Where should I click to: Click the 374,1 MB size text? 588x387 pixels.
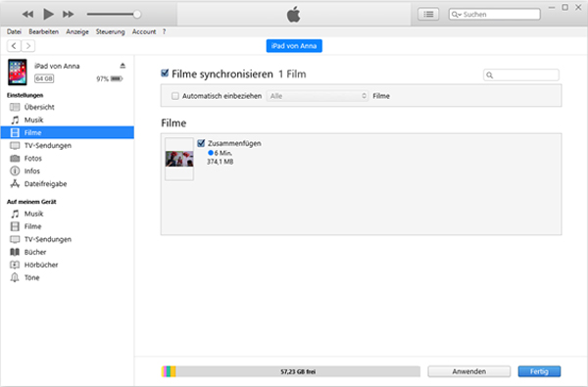click(220, 162)
